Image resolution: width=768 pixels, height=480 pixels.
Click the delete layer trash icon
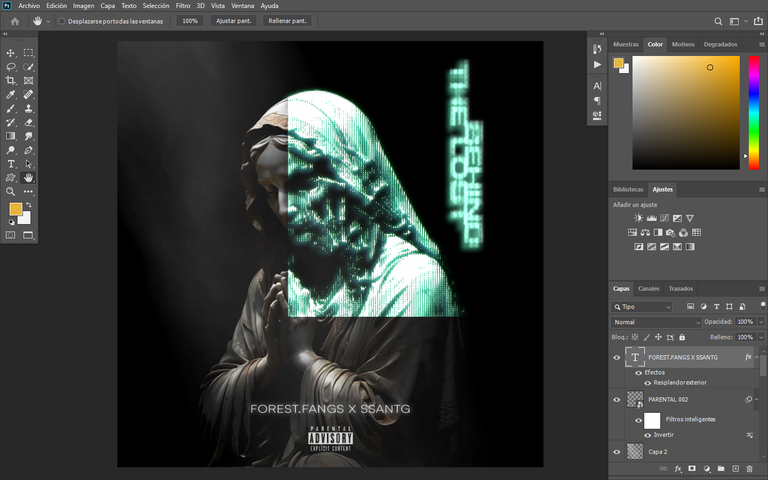pos(749,468)
